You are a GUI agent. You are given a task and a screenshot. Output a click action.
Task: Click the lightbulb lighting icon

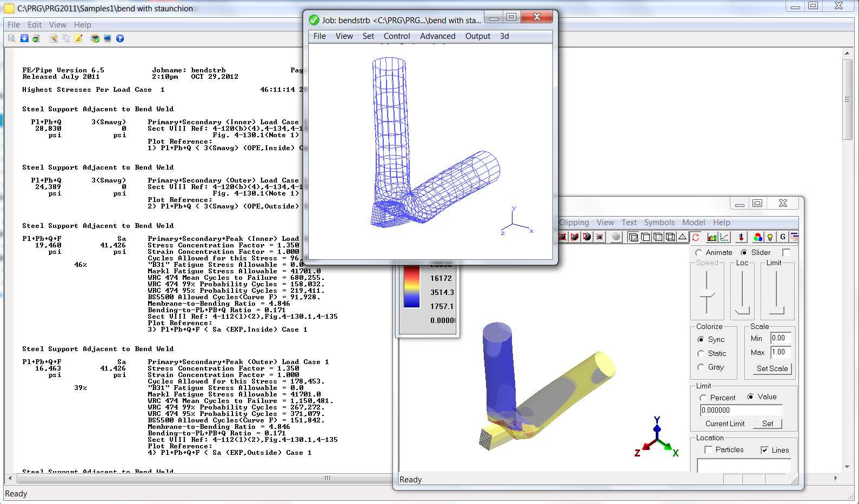770,237
